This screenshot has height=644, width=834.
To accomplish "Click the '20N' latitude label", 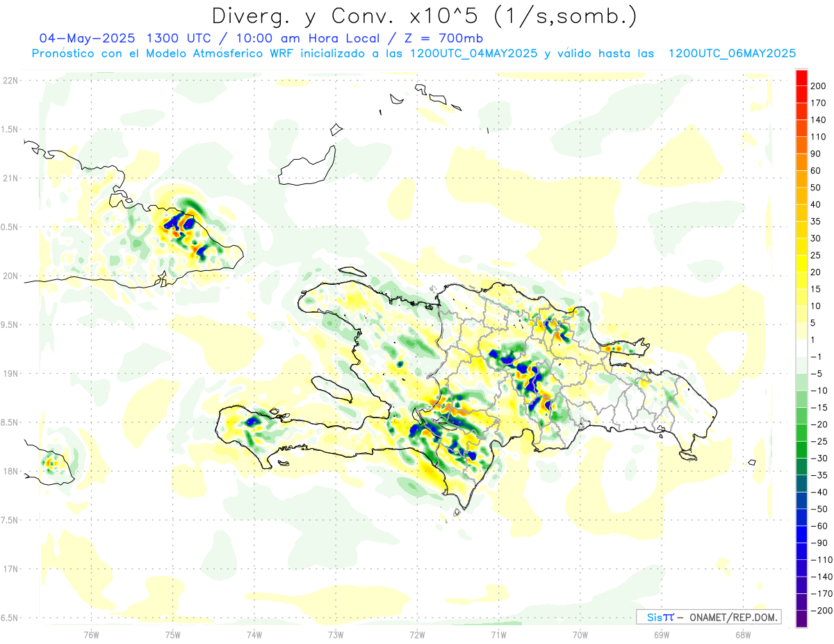I will coord(10,276).
